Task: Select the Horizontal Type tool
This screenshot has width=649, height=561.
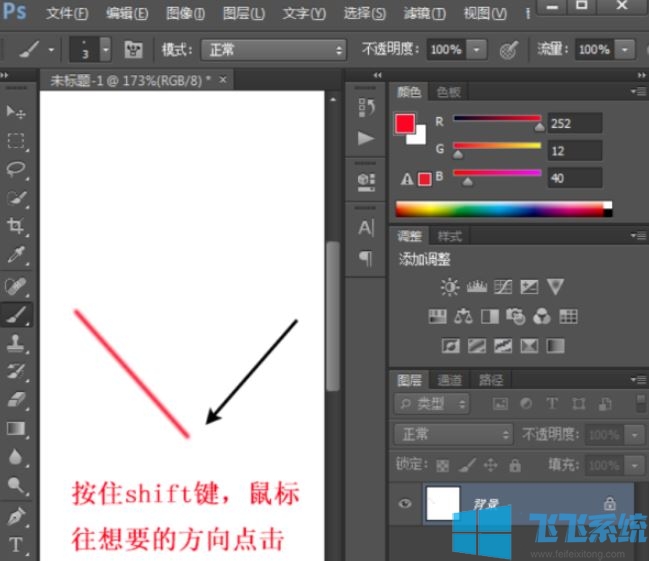Action: point(17,545)
